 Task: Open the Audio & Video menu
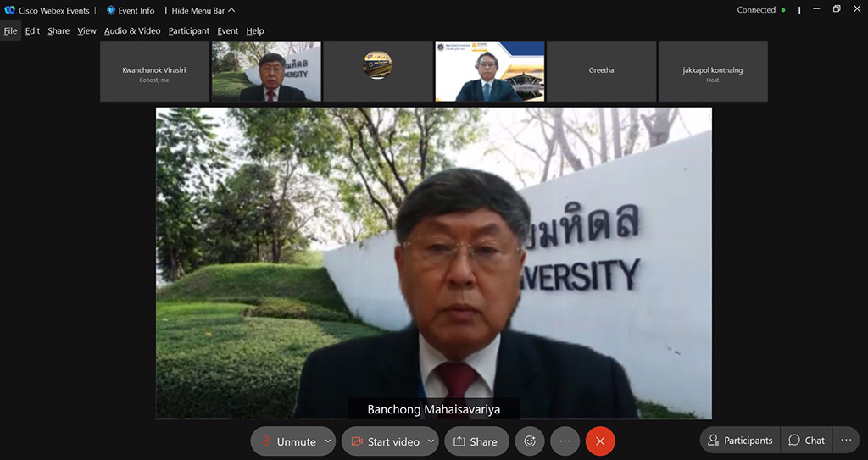(132, 31)
